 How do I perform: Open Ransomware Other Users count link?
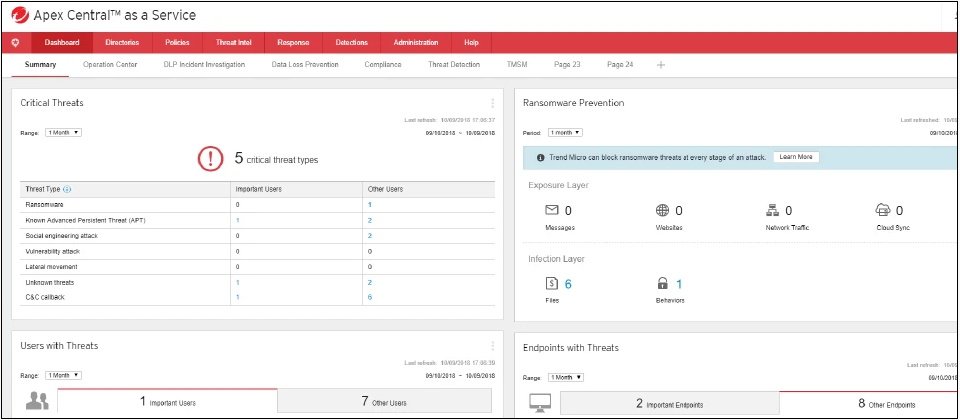[x=370, y=204]
